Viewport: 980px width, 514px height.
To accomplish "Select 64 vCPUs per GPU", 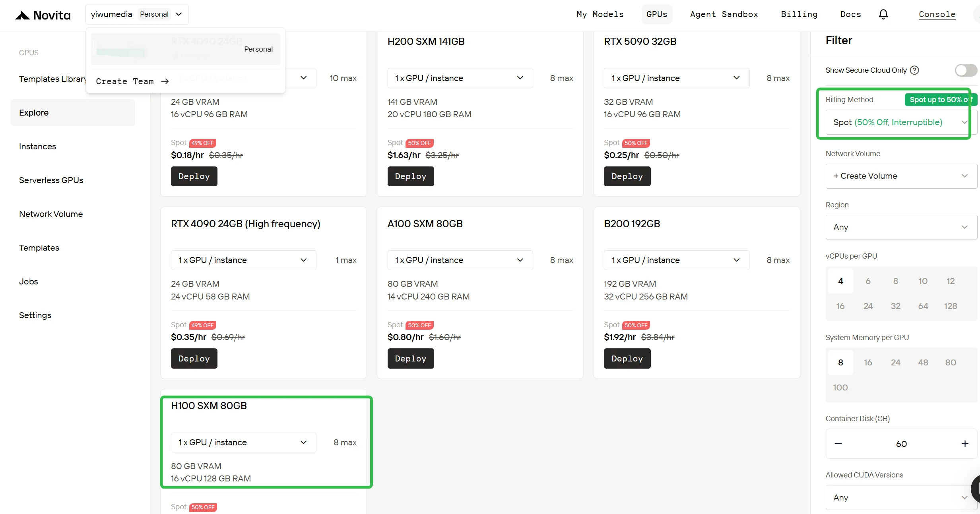I will pyautogui.click(x=923, y=306).
